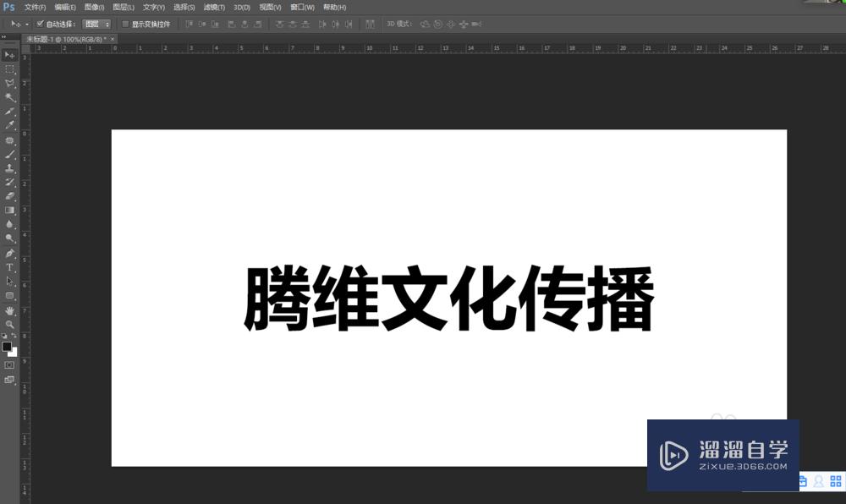Open the 文字(Y) menu
The image size is (846, 504).
154,8
